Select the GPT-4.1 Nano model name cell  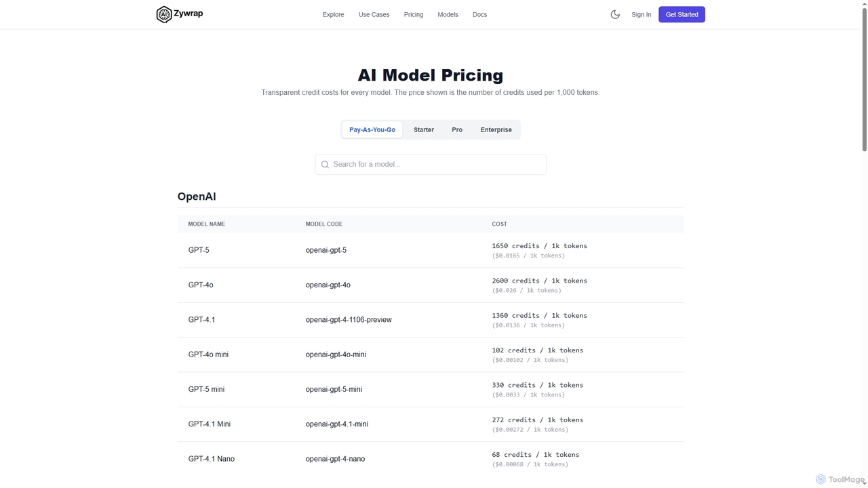pyautogui.click(x=212, y=459)
